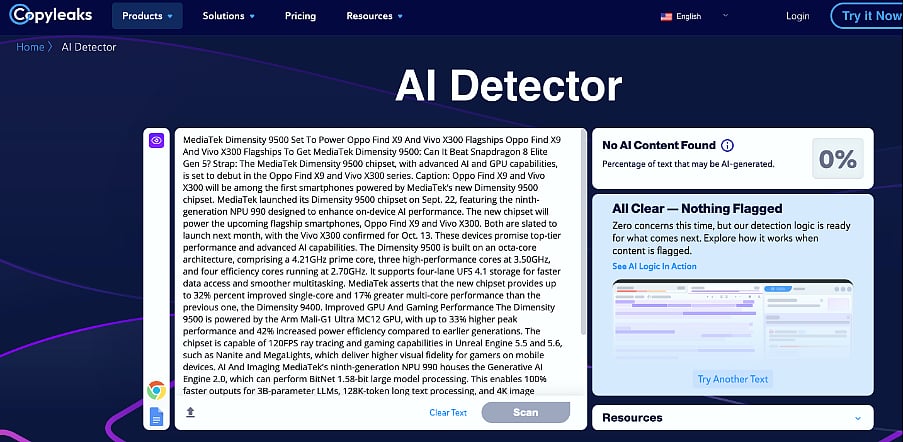The image size is (904, 442).
Task: Click the Login link
Action: click(797, 16)
